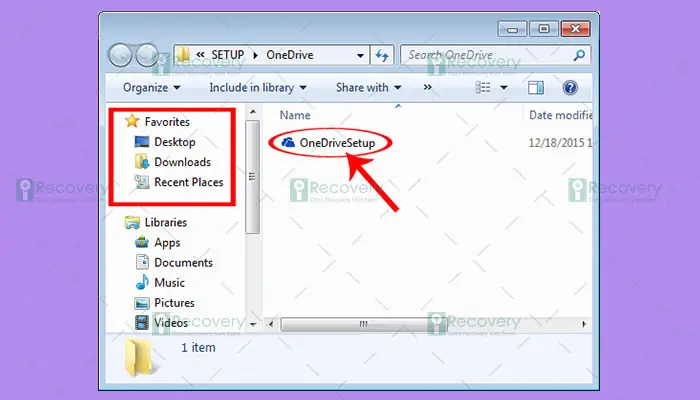
Task: Select Music under Libraries
Action: point(169,283)
